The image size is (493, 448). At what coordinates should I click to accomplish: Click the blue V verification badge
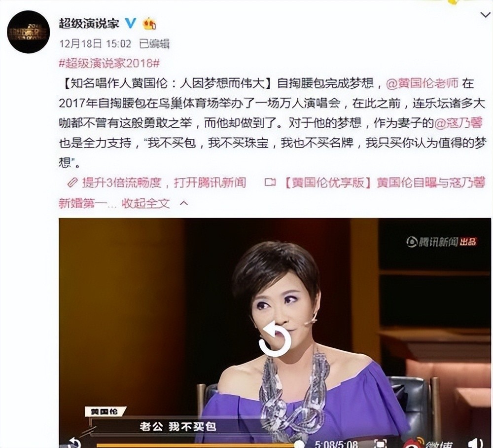pyautogui.click(x=131, y=23)
